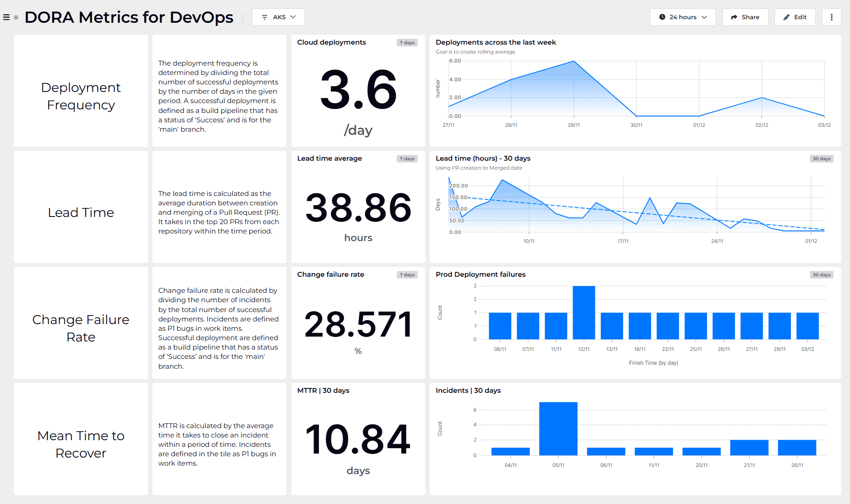
Task: Open the 24 hours time range dropdown
Action: pyautogui.click(x=683, y=17)
